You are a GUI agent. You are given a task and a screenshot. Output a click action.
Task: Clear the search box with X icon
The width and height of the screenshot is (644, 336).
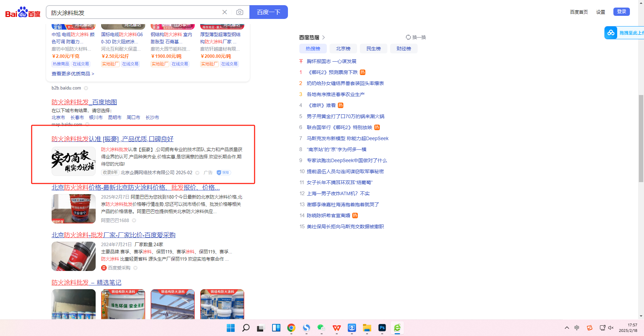pyautogui.click(x=225, y=12)
